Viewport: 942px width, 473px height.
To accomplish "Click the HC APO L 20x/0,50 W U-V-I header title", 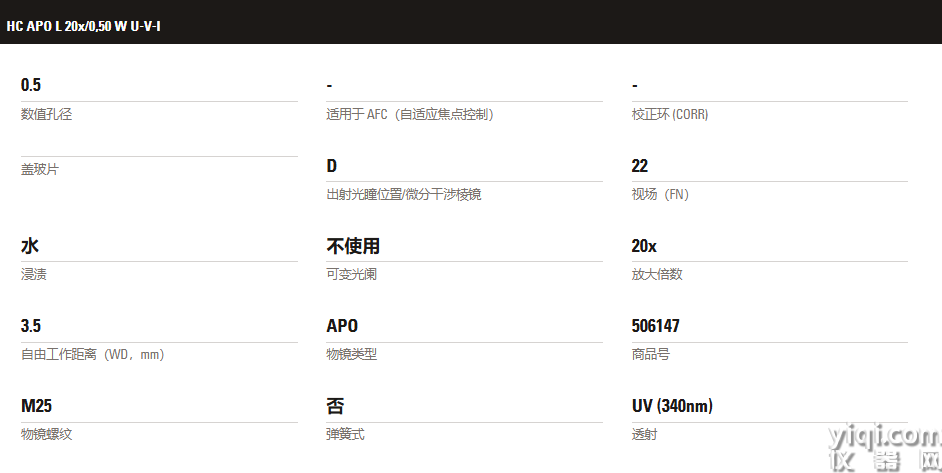I will (83, 25).
